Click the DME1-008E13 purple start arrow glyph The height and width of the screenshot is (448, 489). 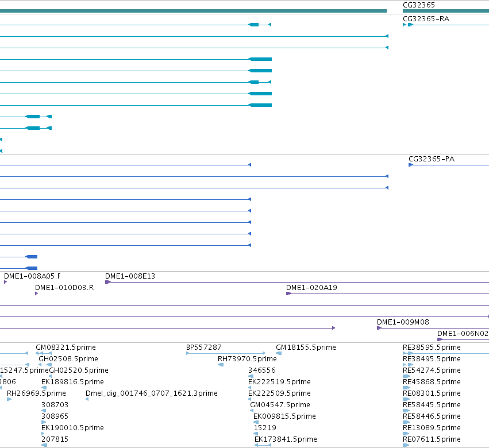108,282
